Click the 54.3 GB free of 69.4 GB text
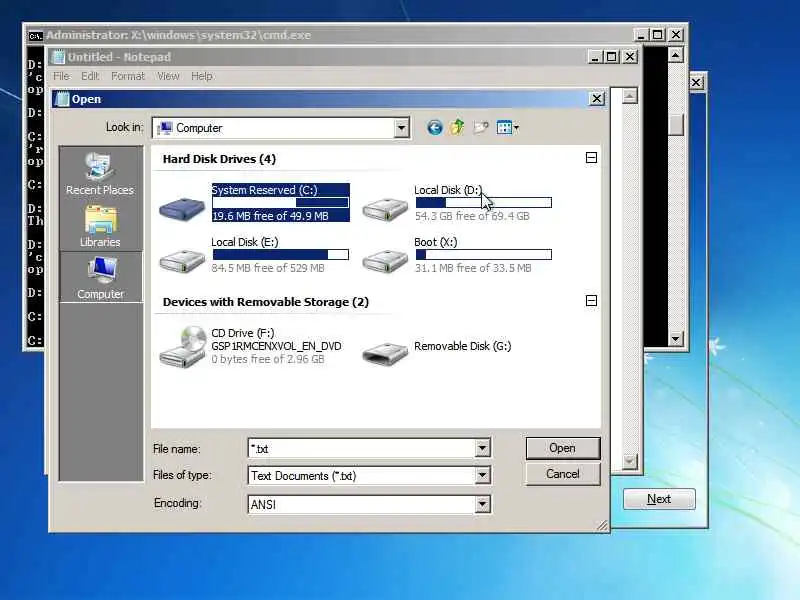 [472, 216]
